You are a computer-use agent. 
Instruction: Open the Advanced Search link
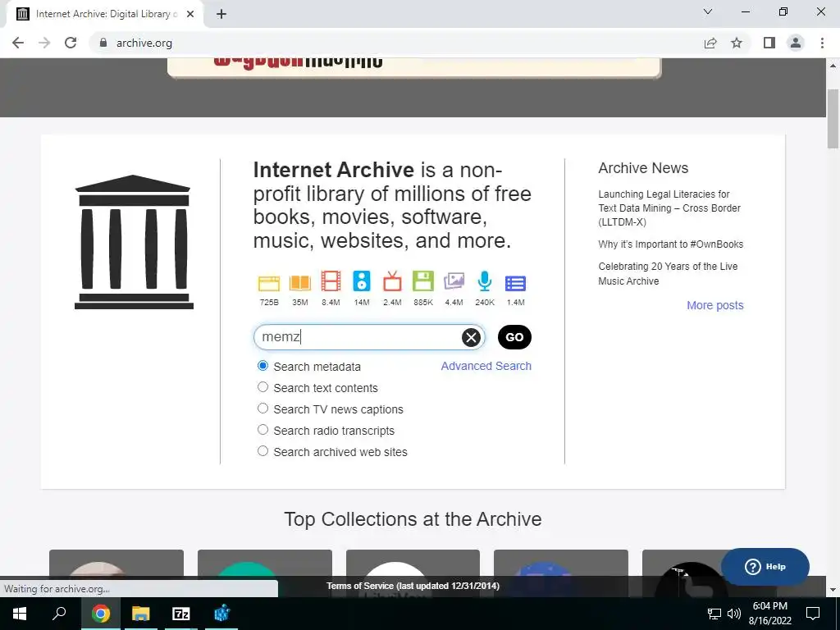coord(486,366)
